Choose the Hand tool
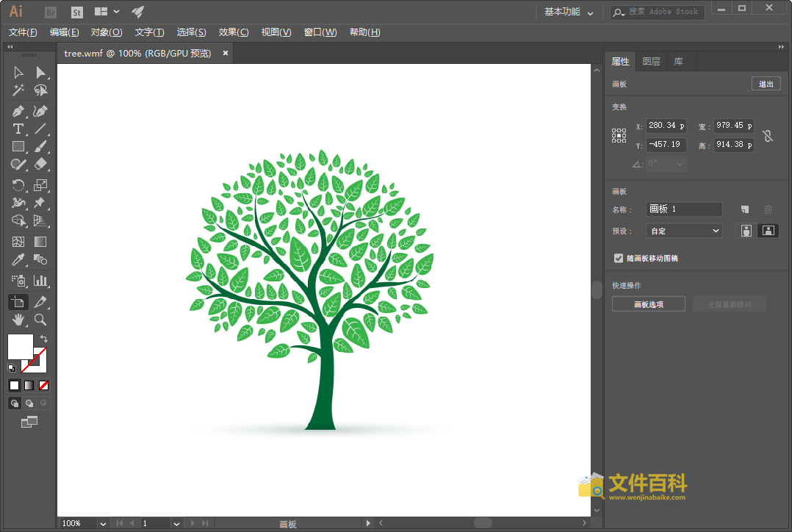 click(x=18, y=320)
